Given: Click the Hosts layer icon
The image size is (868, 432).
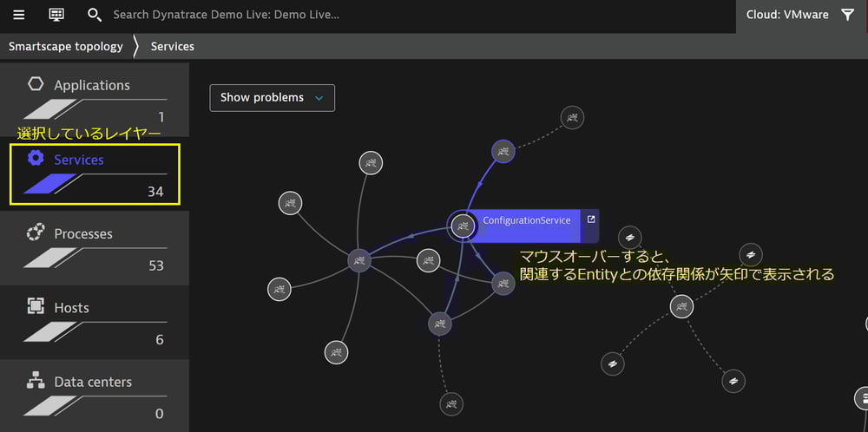Looking at the screenshot, I should [x=36, y=307].
